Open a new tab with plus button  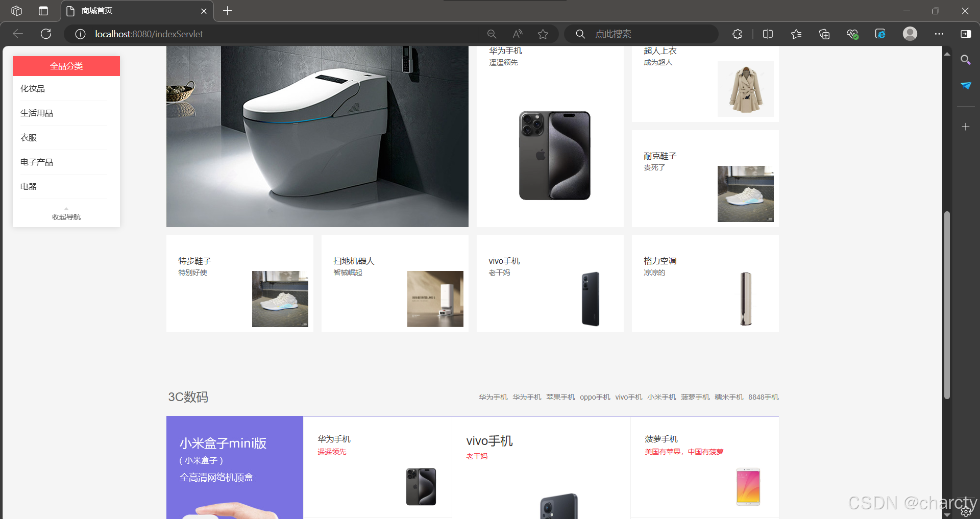228,11
